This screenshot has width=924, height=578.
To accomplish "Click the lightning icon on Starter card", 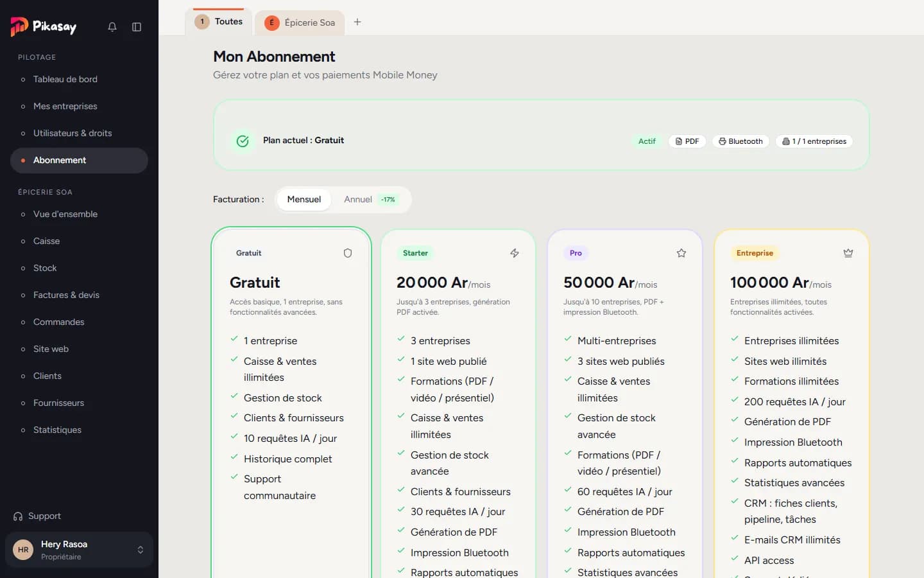I will click(x=515, y=253).
